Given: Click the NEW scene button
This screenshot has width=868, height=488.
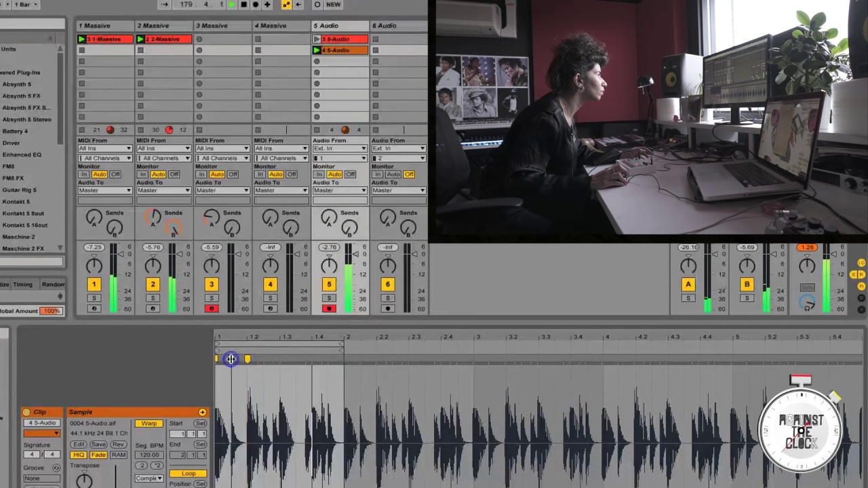Looking at the screenshot, I should (x=334, y=4).
